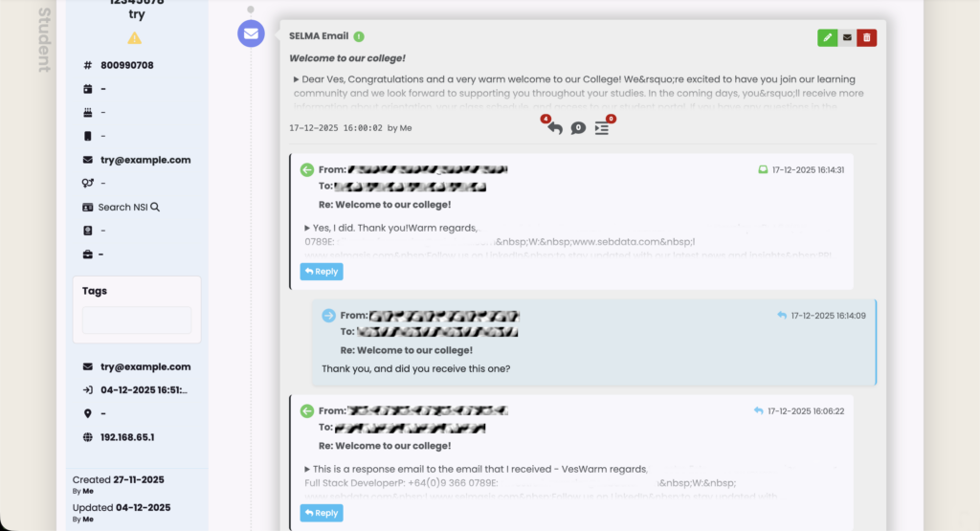Click the magnifier icon beside Search NSI
980x531 pixels.
[155, 207]
